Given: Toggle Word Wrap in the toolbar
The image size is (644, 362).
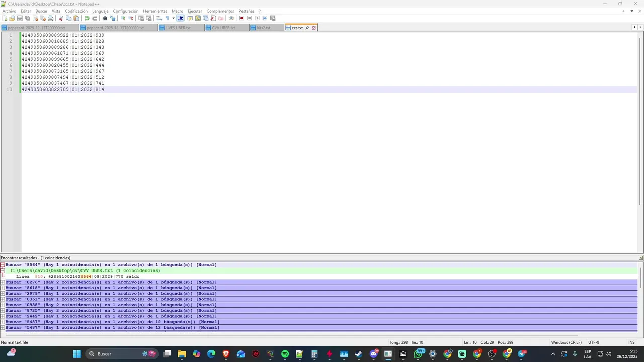Looking at the screenshot, I should point(159,18).
